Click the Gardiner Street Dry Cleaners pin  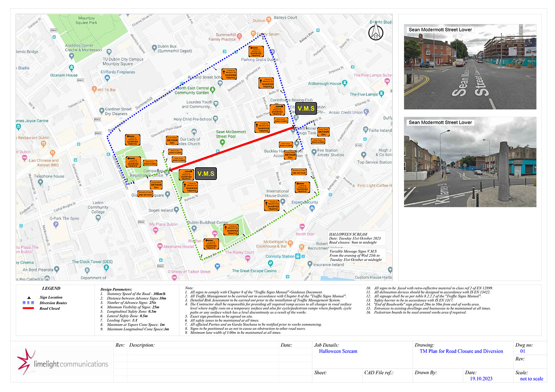tap(102, 111)
